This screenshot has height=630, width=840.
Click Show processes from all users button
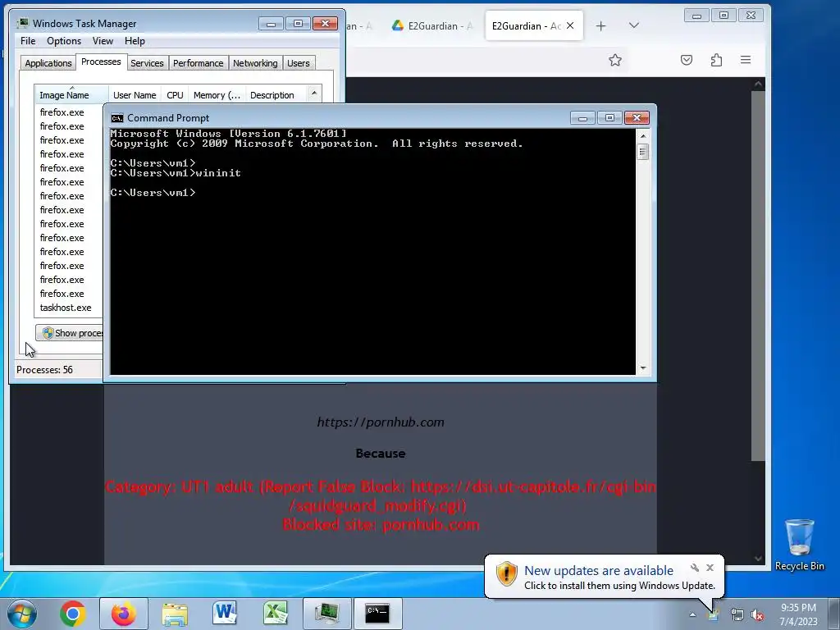click(x=70, y=333)
